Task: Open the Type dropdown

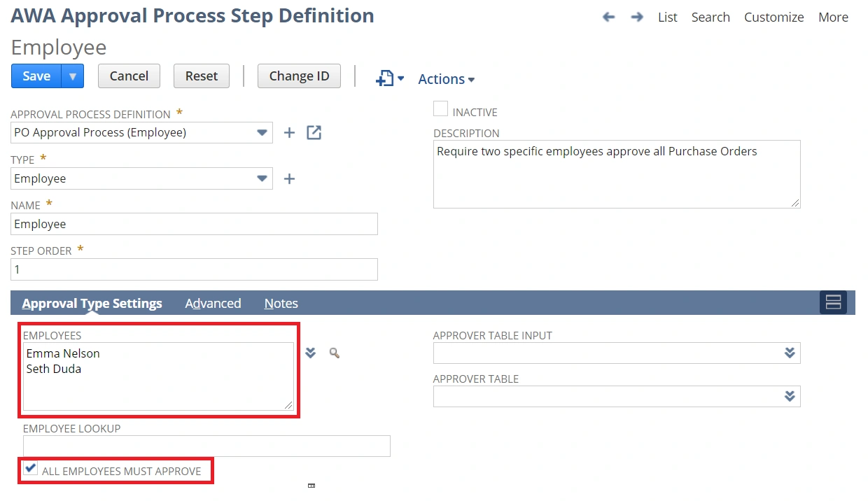Action: coord(262,178)
